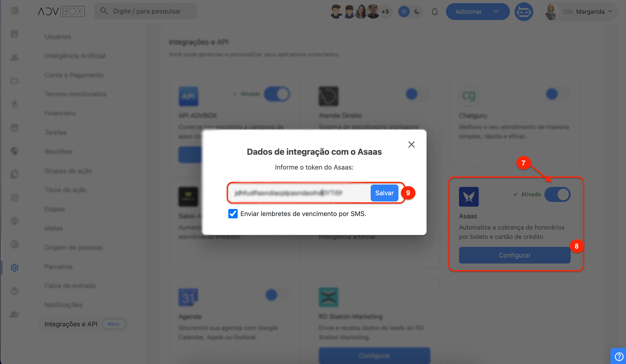The image size is (626, 364).
Task: Click the ADVBOX logo
Action: tap(61, 11)
